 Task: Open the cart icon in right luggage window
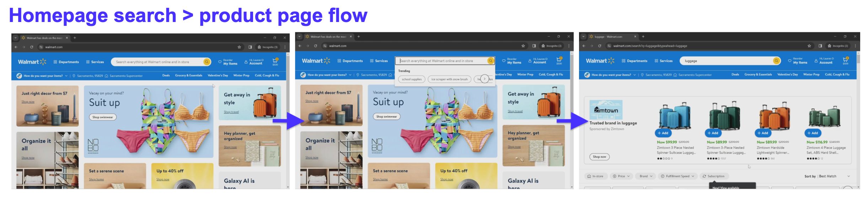coord(846,60)
